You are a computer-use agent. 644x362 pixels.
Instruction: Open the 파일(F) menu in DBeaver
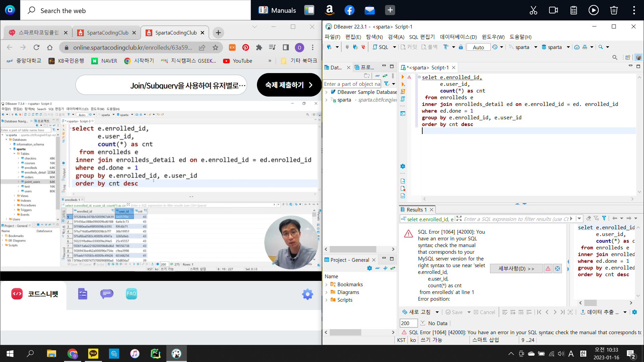point(332,37)
